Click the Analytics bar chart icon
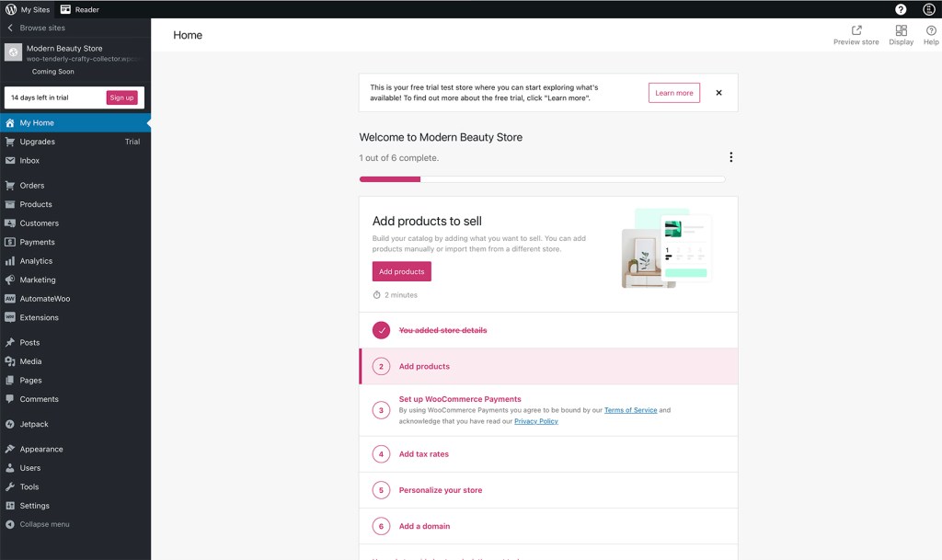This screenshot has height=560, width=942. click(9, 260)
